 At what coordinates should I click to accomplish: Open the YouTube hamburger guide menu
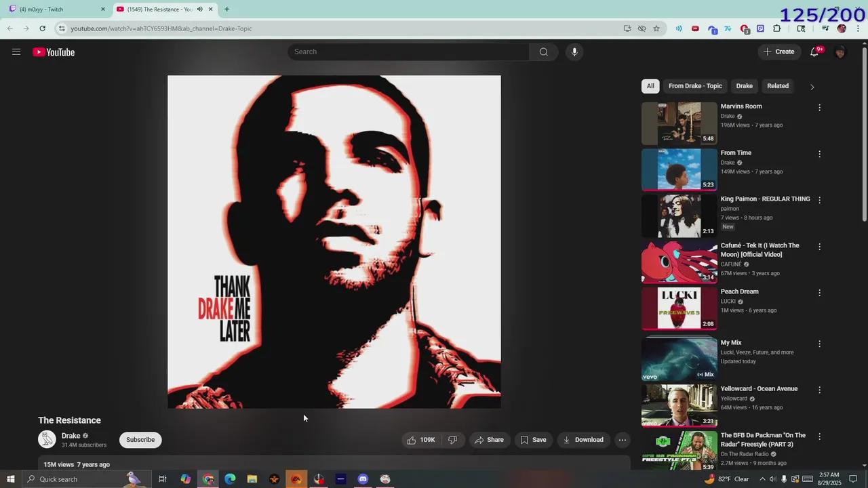[16, 52]
